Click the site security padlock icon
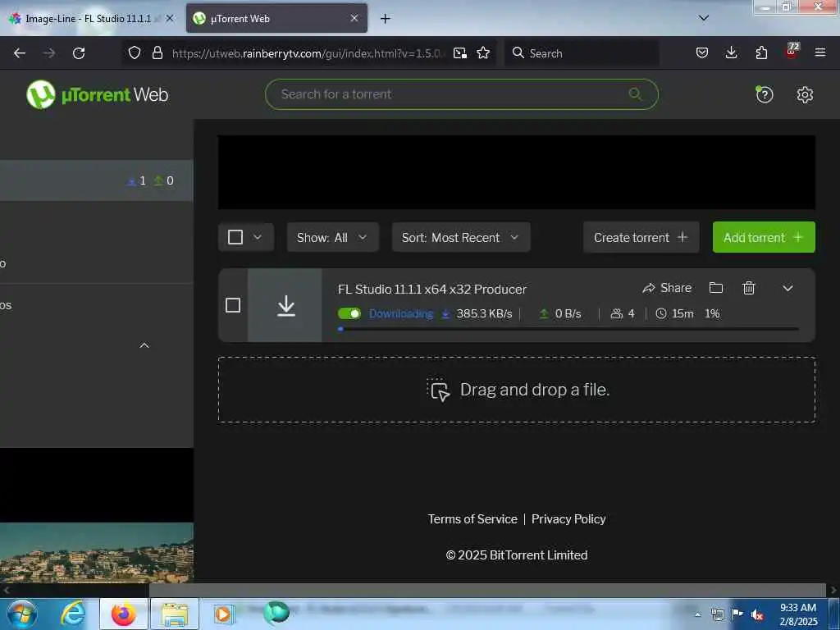Image resolution: width=840 pixels, height=630 pixels. point(157,52)
